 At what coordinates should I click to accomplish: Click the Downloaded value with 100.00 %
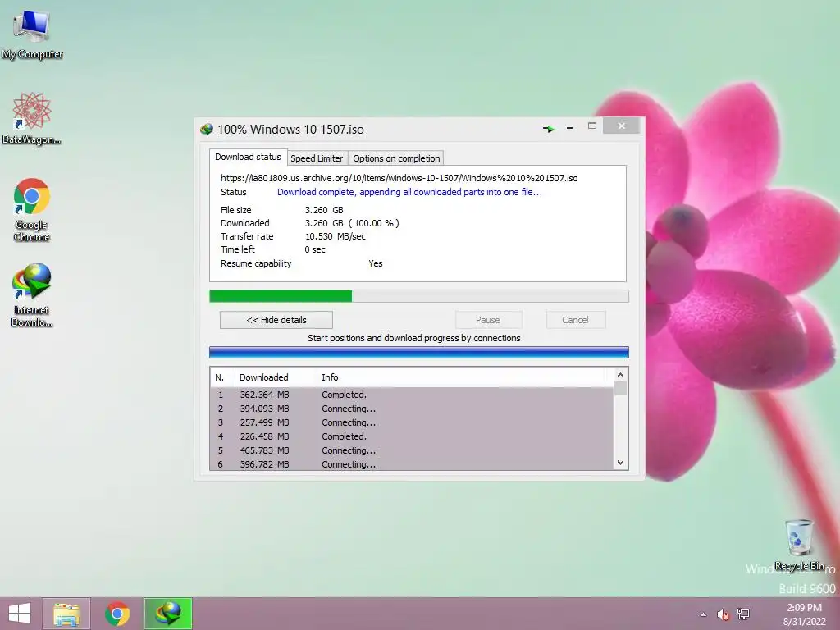click(x=352, y=223)
